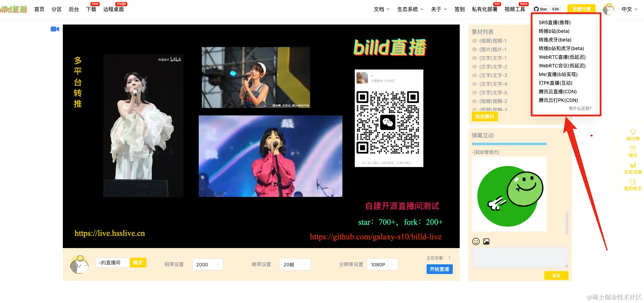Click the room name input field
The image size is (644, 303).
113,263
